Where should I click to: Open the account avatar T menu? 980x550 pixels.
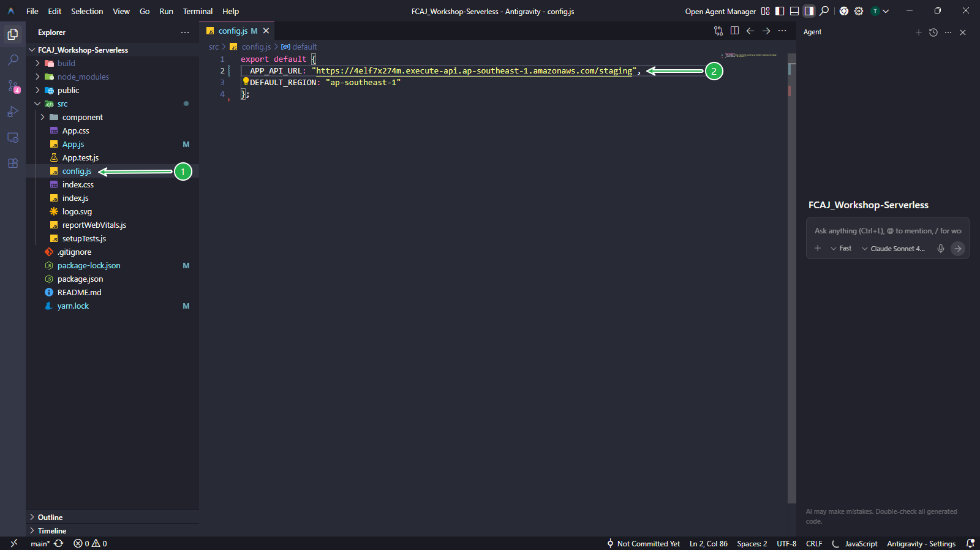[x=880, y=11]
